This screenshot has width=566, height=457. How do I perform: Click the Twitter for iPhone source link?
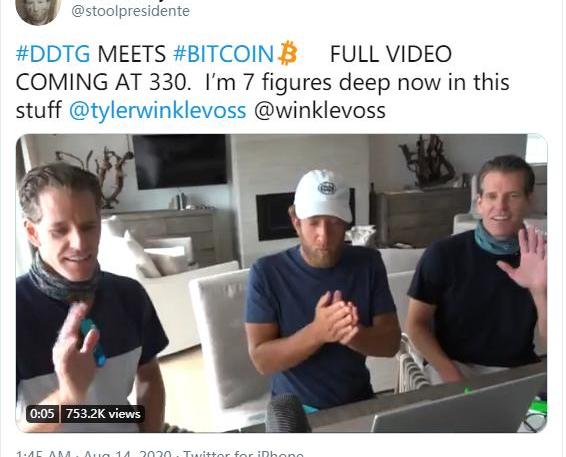pyautogui.click(x=243, y=454)
